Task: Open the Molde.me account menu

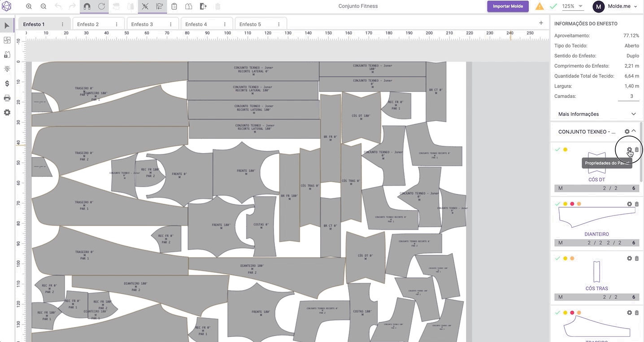Action: point(616,6)
